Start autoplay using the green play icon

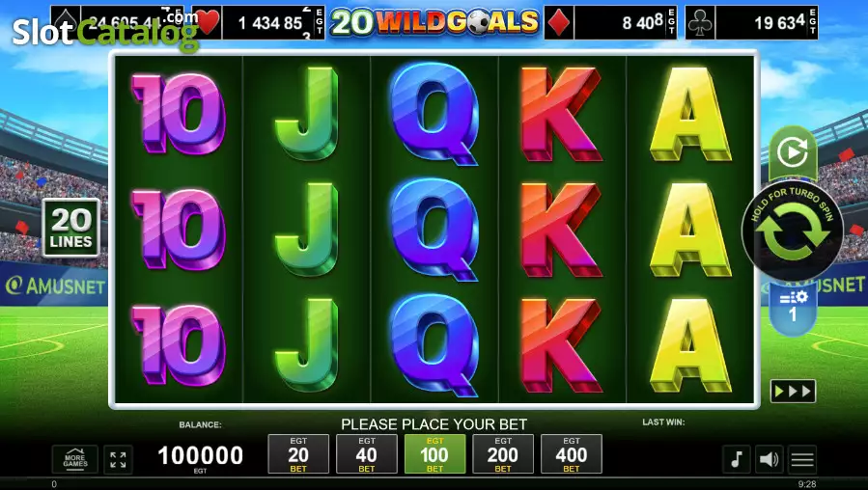pos(792,152)
